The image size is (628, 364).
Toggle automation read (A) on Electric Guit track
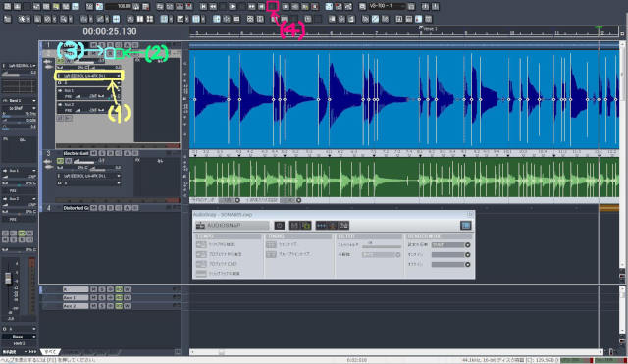click(x=127, y=153)
